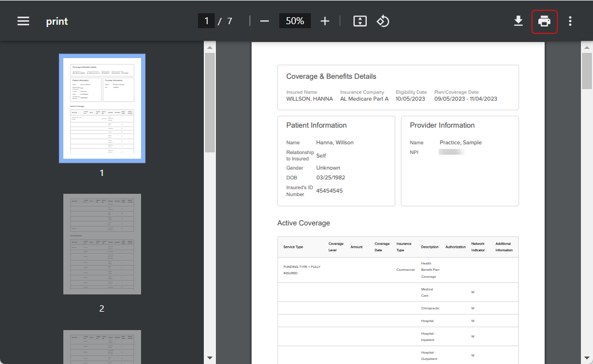Click the 50% zoom level field
Image resolution: width=593 pixels, height=364 pixels.
(x=295, y=21)
